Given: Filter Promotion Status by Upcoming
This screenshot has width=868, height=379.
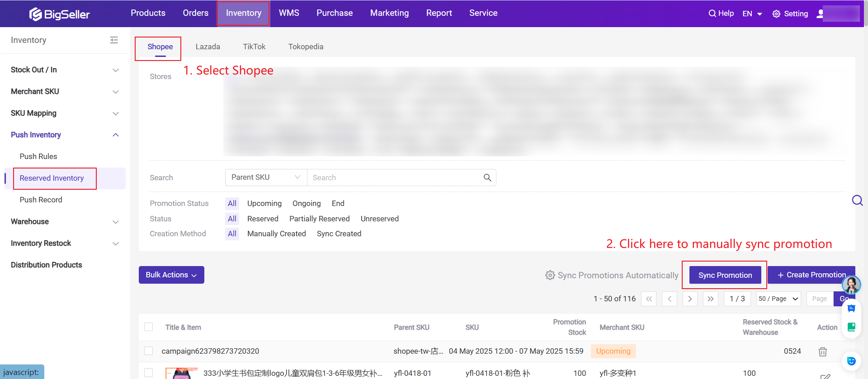Looking at the screenshot, I should coord(264,203).
